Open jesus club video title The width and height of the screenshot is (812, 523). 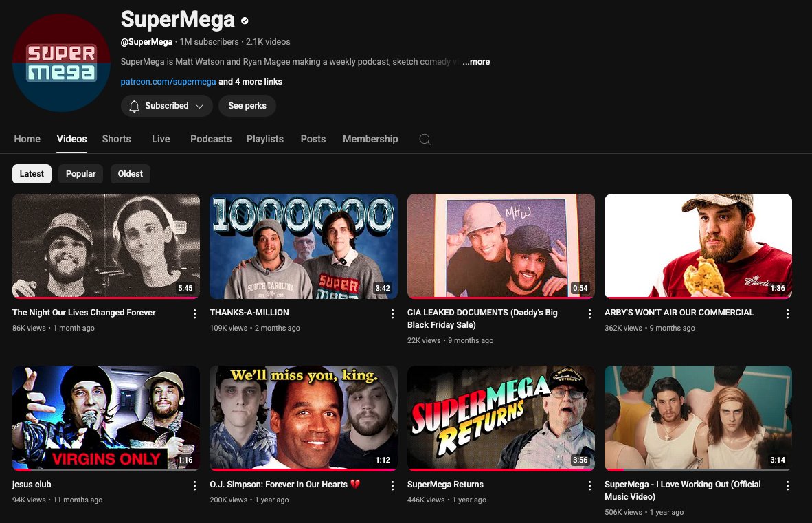tap(32, 485)
